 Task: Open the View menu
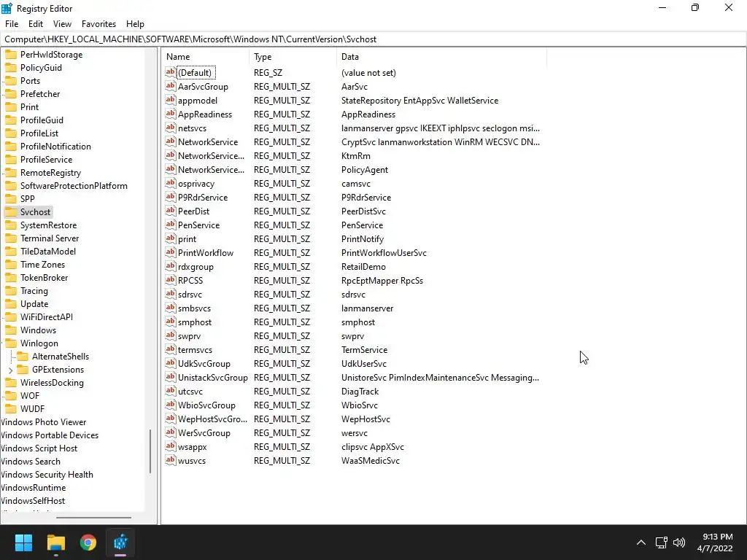63,24
